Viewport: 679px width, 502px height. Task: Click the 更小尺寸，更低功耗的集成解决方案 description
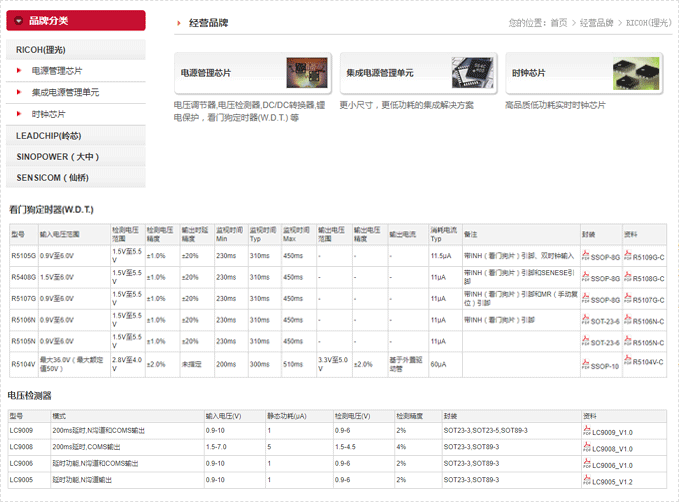tap(406, 105)
